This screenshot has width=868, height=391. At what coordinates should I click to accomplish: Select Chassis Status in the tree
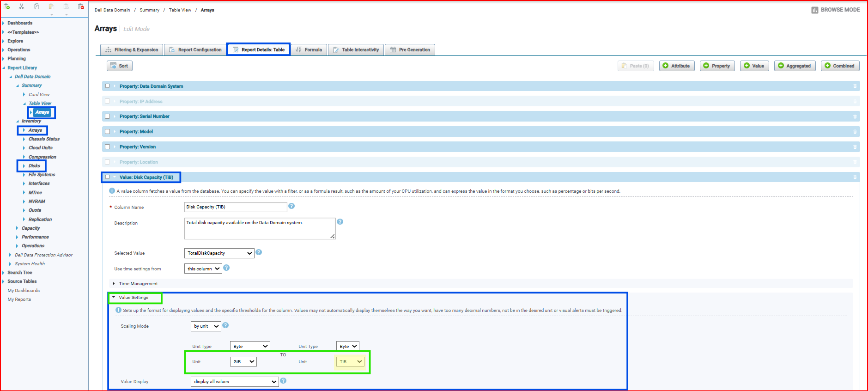tap(44, 139)
